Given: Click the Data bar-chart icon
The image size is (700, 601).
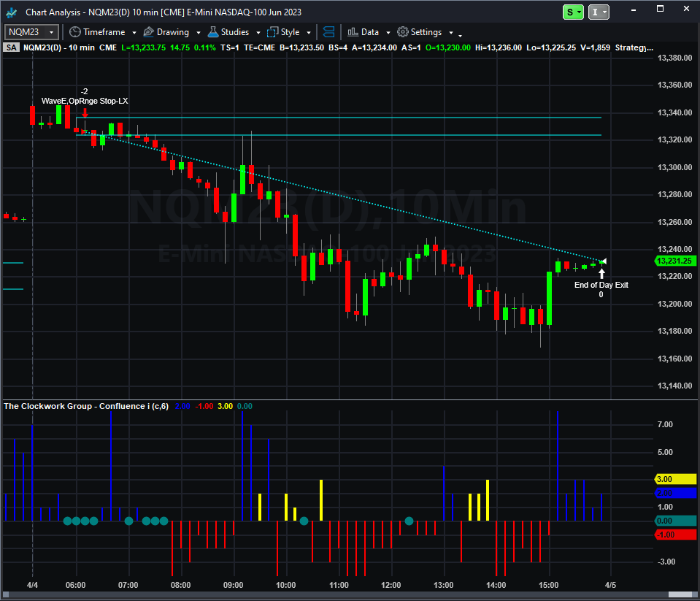Looking at the screenshot, I should [x=353, y=32].
